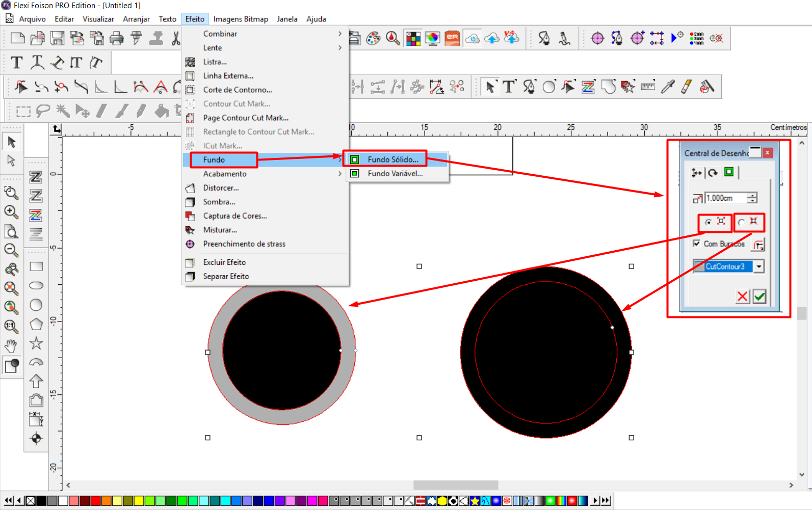Confirm with green checkmark button
Screen dimensions: 812x510
tap(759, 296)
